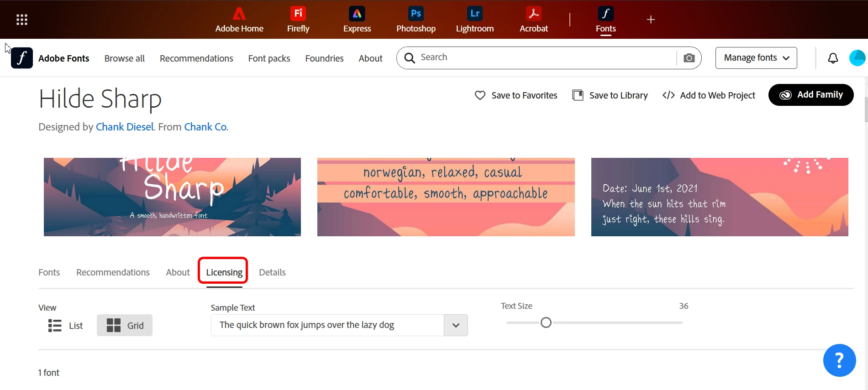Image resolution: width=868 pixels, height=390 pixels.
Task: Click Save to Library
Action: tap(610, 95)
